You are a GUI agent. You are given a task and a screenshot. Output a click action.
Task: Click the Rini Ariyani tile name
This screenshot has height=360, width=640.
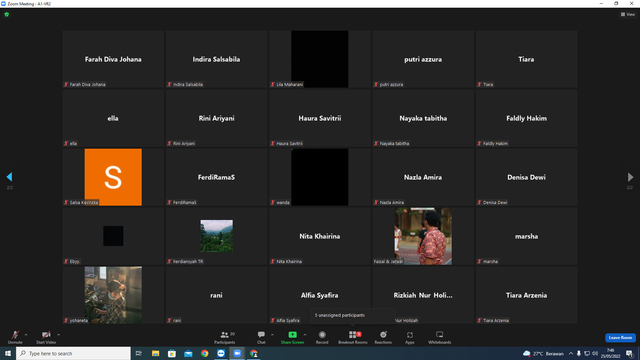[216, 118]
